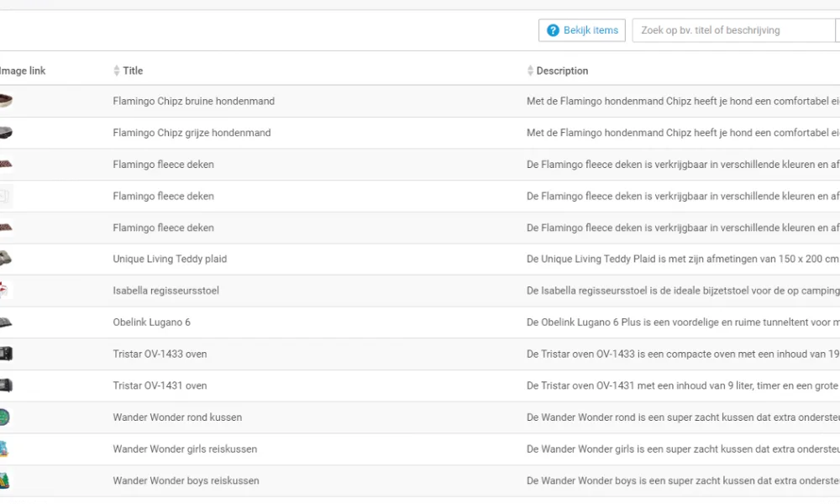Select the Flamingo Chipz bruine hondenmand title

pyautogui.click(x=193, y=102)
